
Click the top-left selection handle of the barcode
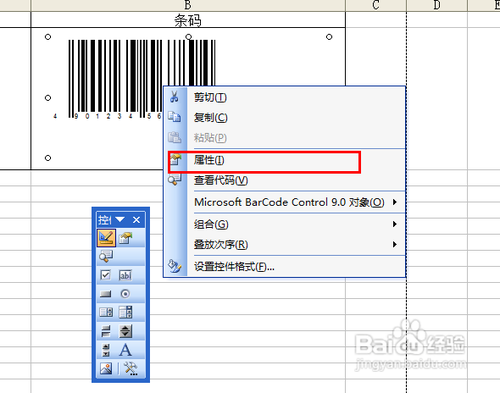pyautogui.click(x=48, y=37)
